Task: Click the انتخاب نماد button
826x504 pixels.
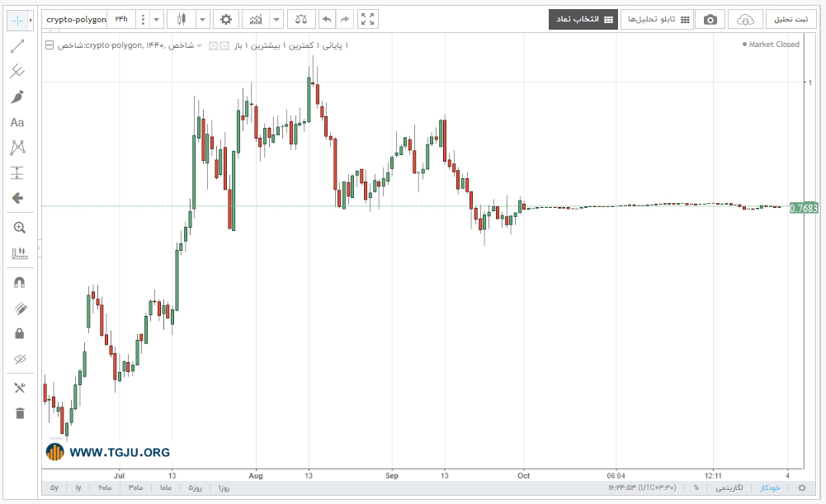Action: pos(583,20)
